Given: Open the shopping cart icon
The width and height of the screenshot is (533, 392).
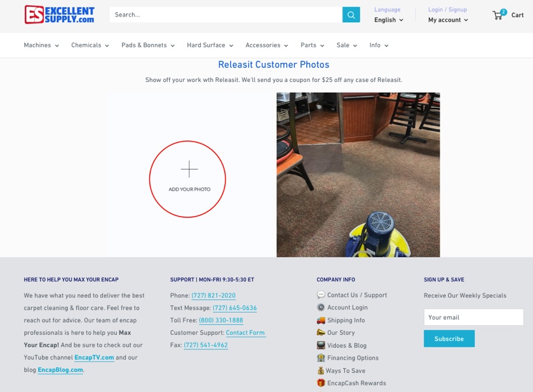Looking at the screenshot, I should [498, 15].
